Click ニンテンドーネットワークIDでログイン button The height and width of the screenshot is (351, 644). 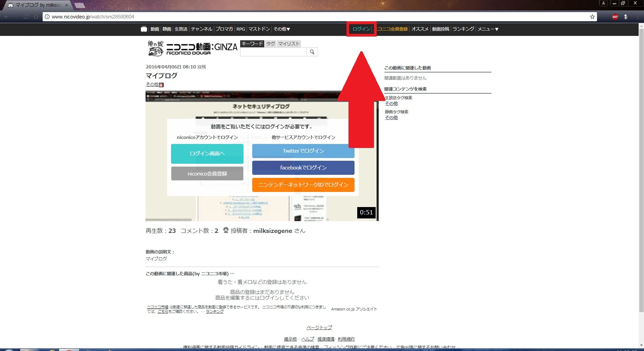(x=303, y=185)
